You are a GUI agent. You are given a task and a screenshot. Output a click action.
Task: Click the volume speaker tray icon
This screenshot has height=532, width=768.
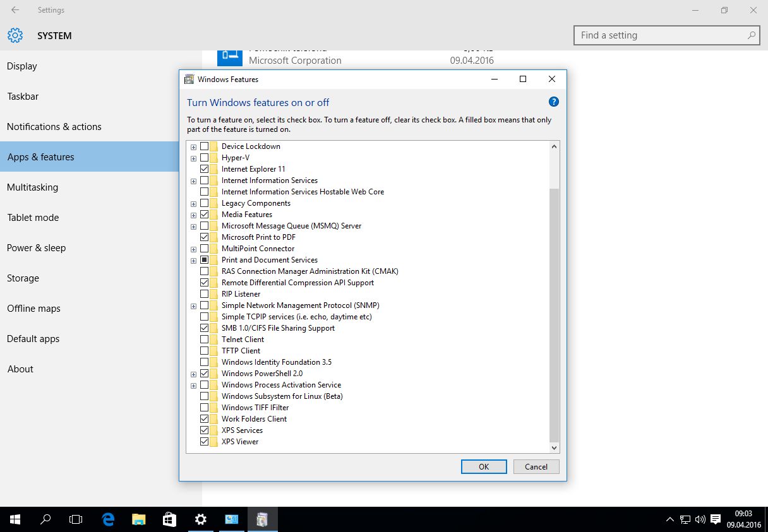(x=700, y=519)
